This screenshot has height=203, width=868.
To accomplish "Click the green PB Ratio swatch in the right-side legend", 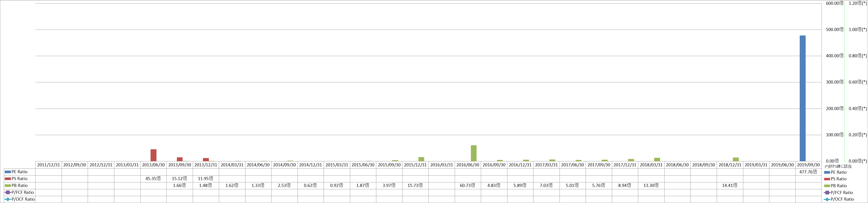I will [x=827, y=186].
